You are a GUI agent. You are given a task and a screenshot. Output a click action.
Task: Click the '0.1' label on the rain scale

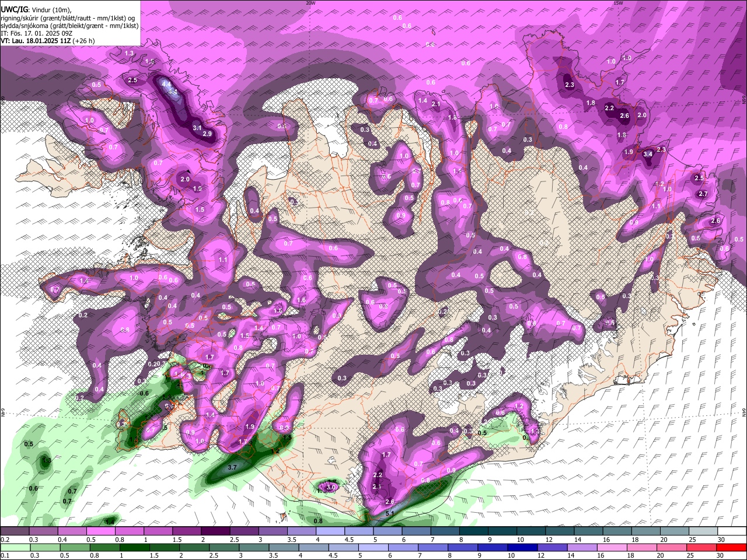click(4, 556)
